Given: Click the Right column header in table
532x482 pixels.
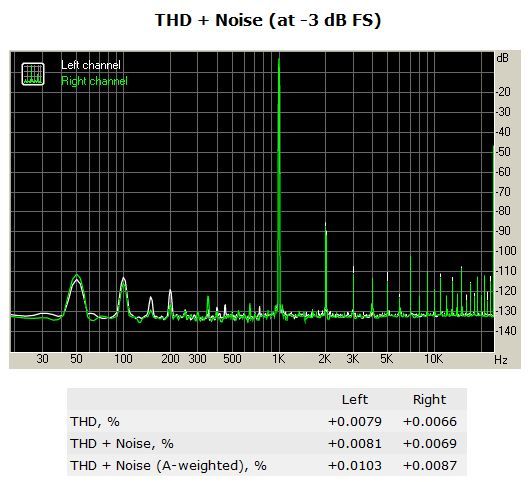Looking at the screenshot, I should click(x=429, y=400).
